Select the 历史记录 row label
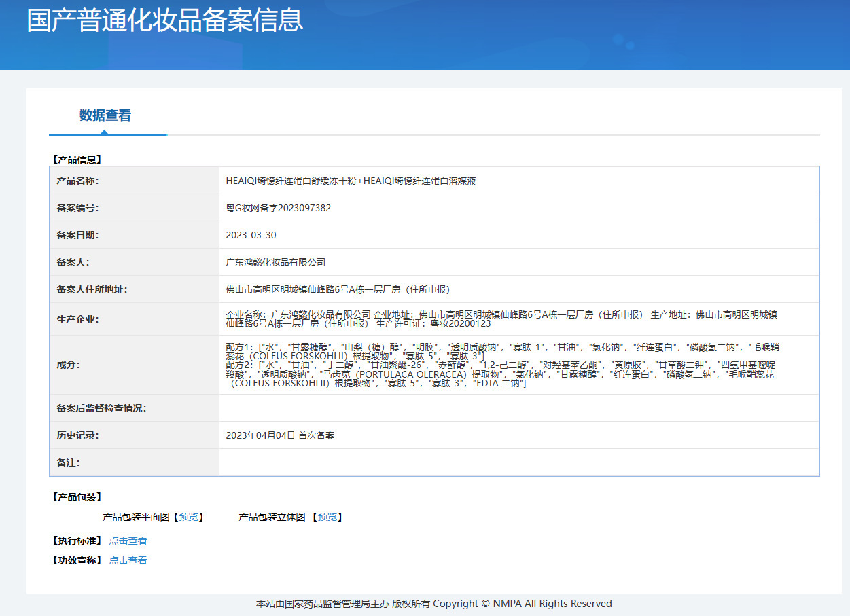The image size is (850, 616). tap(77, 435)
